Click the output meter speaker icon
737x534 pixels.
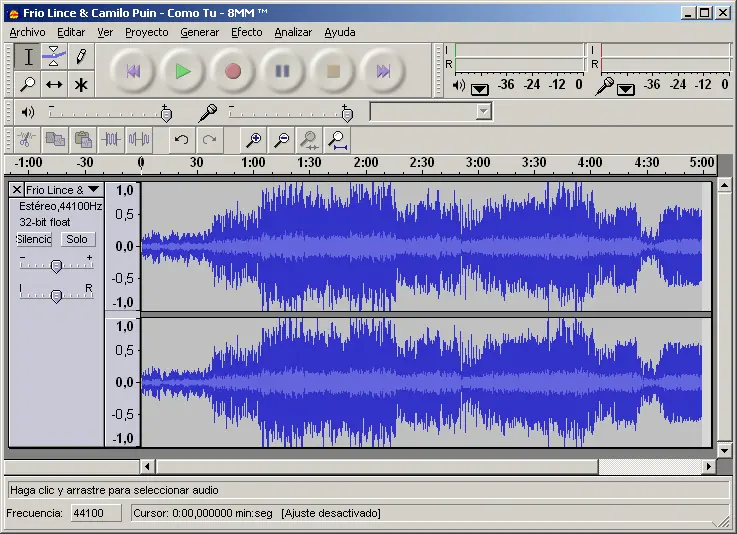coord(458,86)
